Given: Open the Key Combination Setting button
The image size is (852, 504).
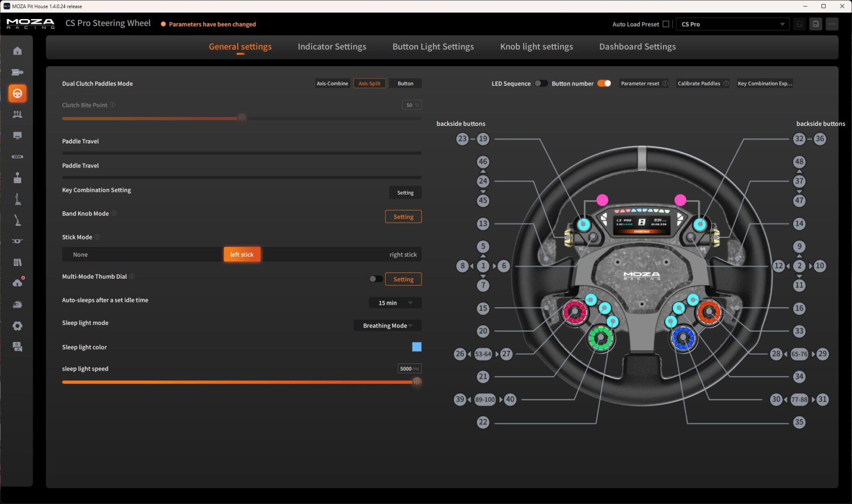Looking at the screenshot, I should pyautogui.click(x=405, y=193).
